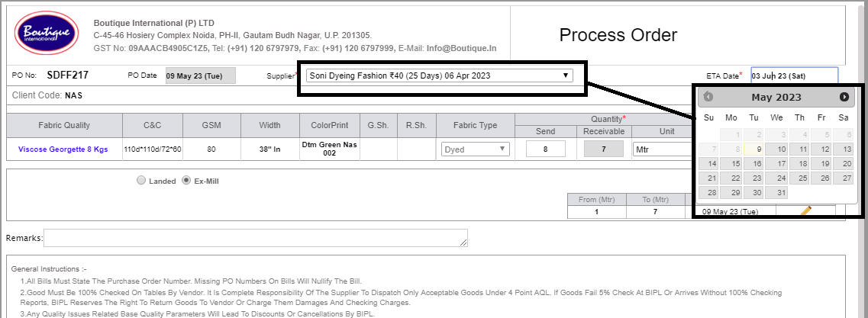Image resolution: width=868 pixels, height=318 pixels.
Task: Click the R.Sh. column header
Action: coord(416,126)
